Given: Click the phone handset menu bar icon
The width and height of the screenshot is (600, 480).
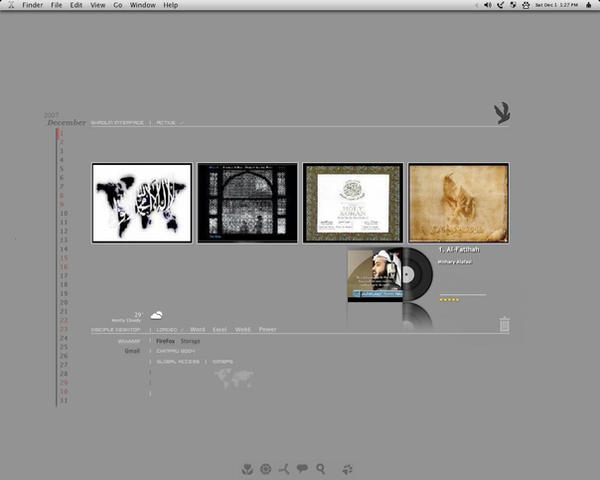Looking at the screenshot, I should 500,5.
